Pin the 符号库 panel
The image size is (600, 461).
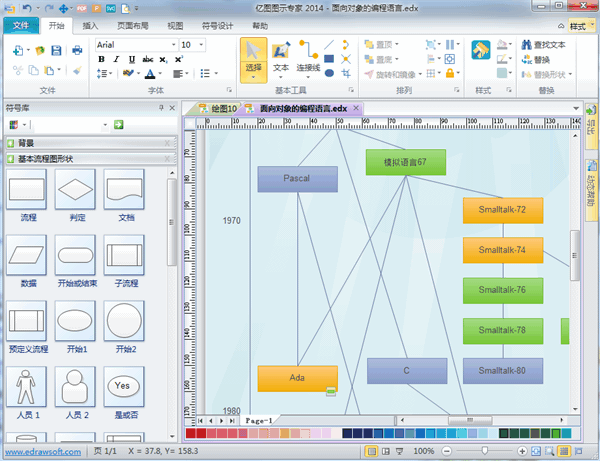(x=160, y=107)
